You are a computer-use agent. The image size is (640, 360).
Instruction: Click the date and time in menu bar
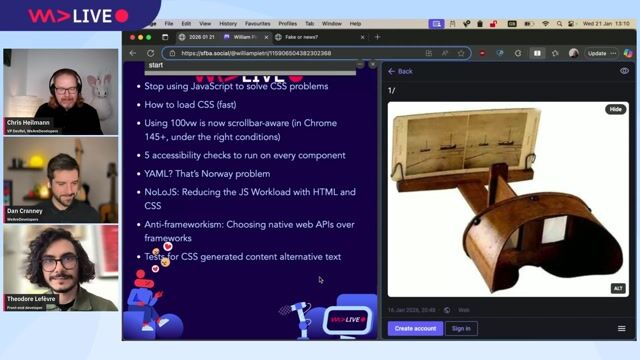[x=606, y=24]
